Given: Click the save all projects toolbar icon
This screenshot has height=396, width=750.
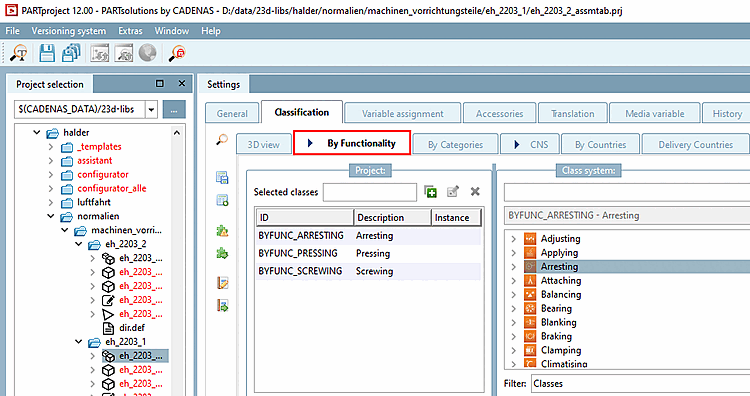Looking at the screenshot, I should 71,53.
